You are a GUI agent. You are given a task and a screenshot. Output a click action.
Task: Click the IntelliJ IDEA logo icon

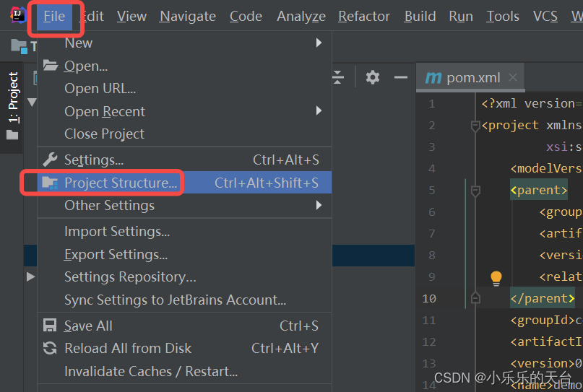[18, 15]
